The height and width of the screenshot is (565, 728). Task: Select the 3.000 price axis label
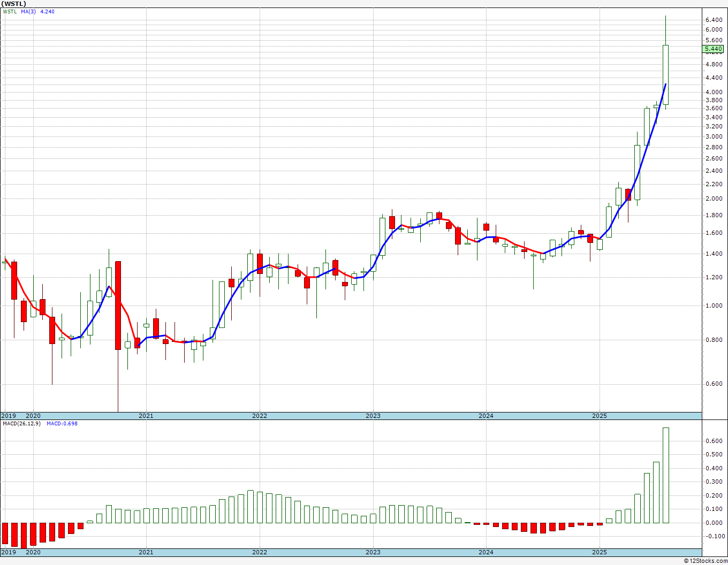[714, 136]
